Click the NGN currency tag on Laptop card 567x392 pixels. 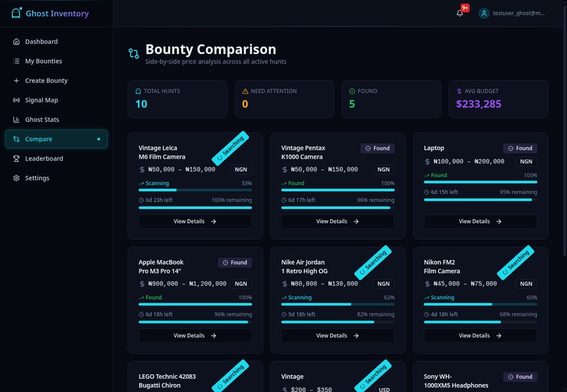526,162
